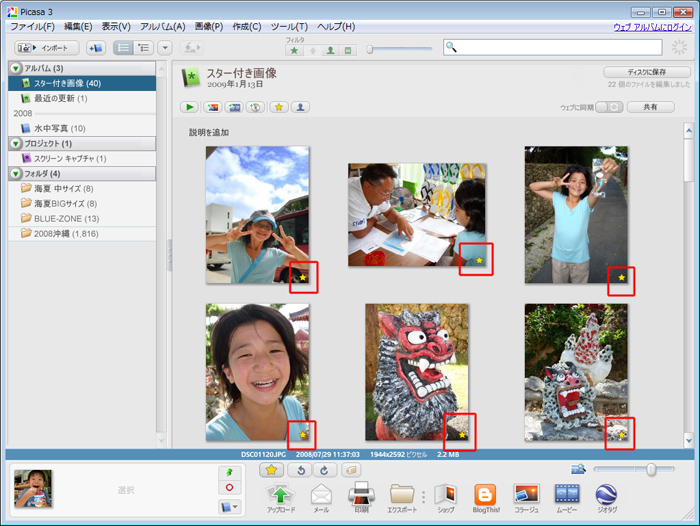Toggle the ウェブに同期 sync switch
This screenshot has width=700, height=526.
pos(609,107)
